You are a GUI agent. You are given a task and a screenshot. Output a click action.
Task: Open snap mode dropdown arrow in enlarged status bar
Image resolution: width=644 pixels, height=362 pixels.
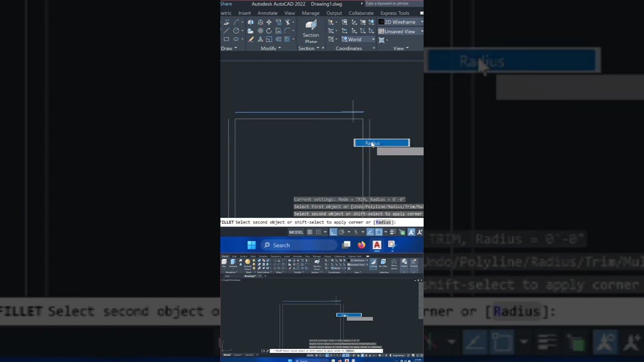coord(326,232)
